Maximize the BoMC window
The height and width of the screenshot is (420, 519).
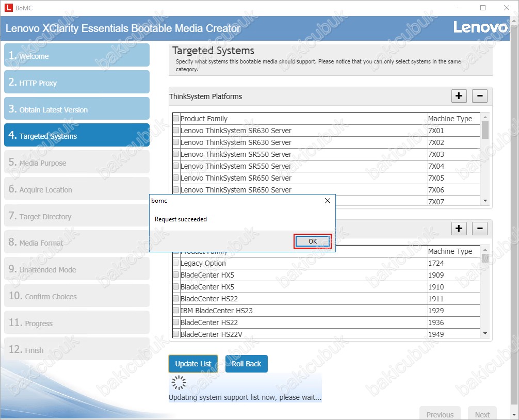483,8
